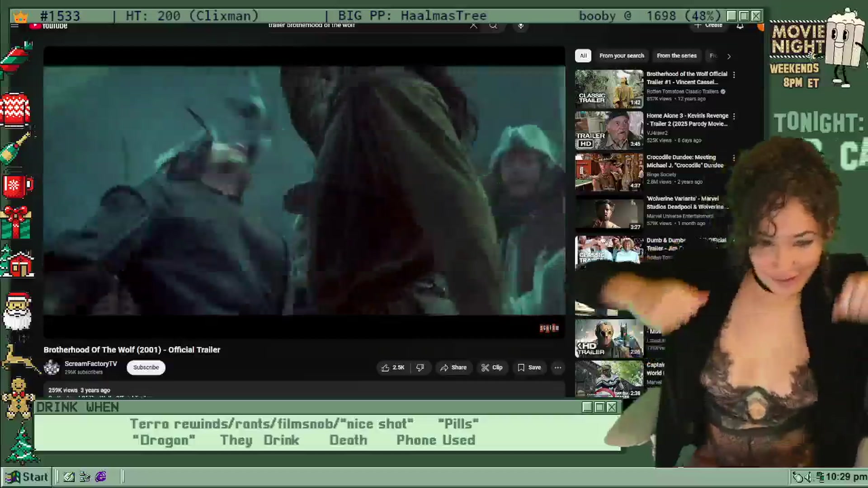Open YouTube notifications bell
The width and height of the screenshot is (868, 488).
(740, 26)
